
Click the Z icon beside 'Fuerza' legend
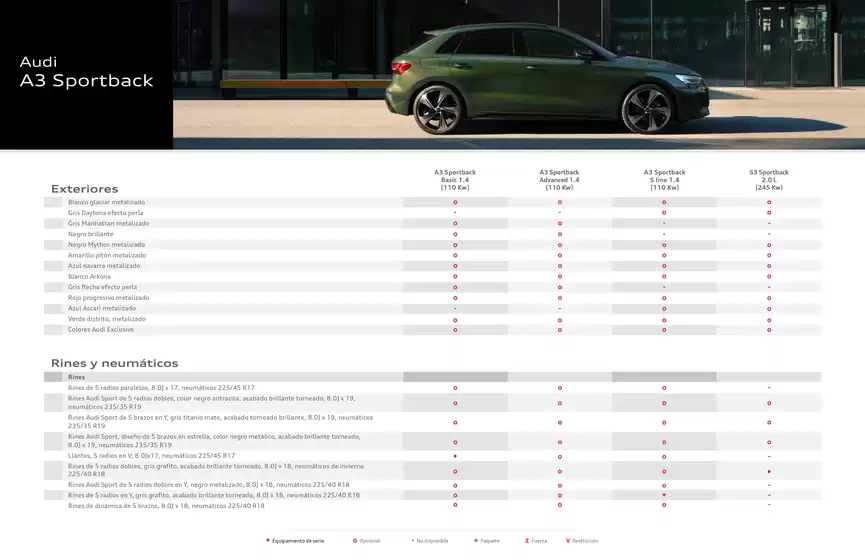pyautogui.click(x=527, y=541)
